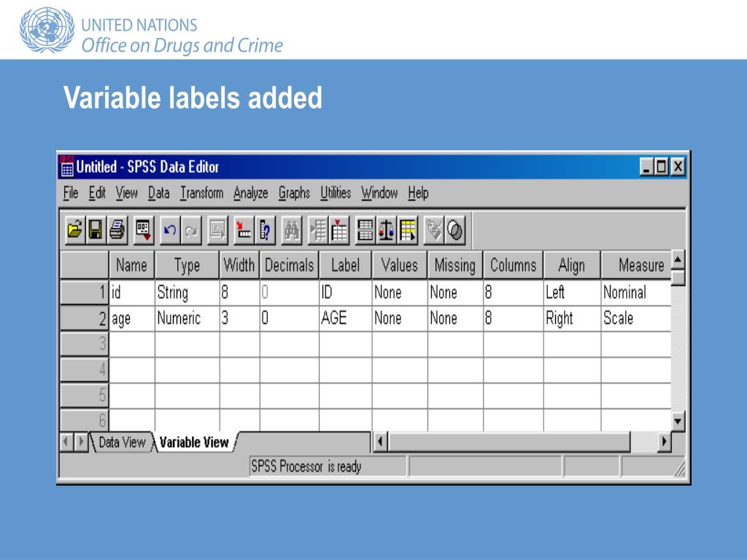Image resolution: width=747 pixels, height=560 pixels.
Task: Click the Find binoculars icon
Action: coord(292,231)
